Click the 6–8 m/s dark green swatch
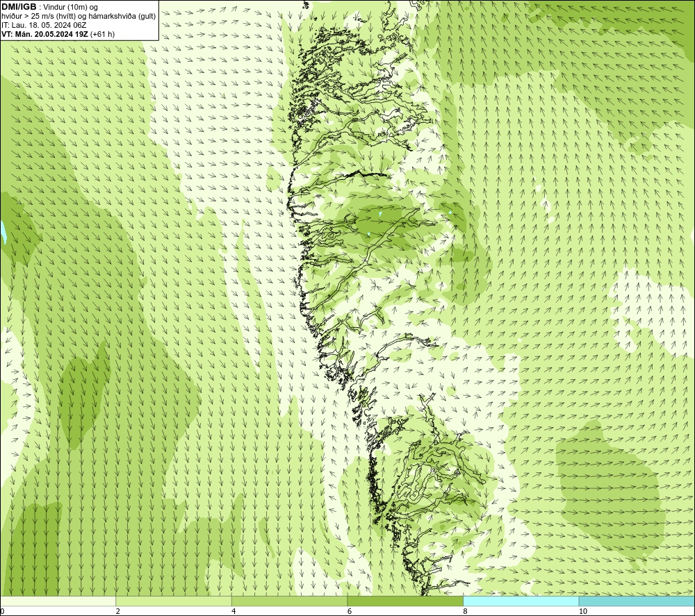The width and height of the screenshot is (695, 616). pyautogui.click(x=405, y=601)
